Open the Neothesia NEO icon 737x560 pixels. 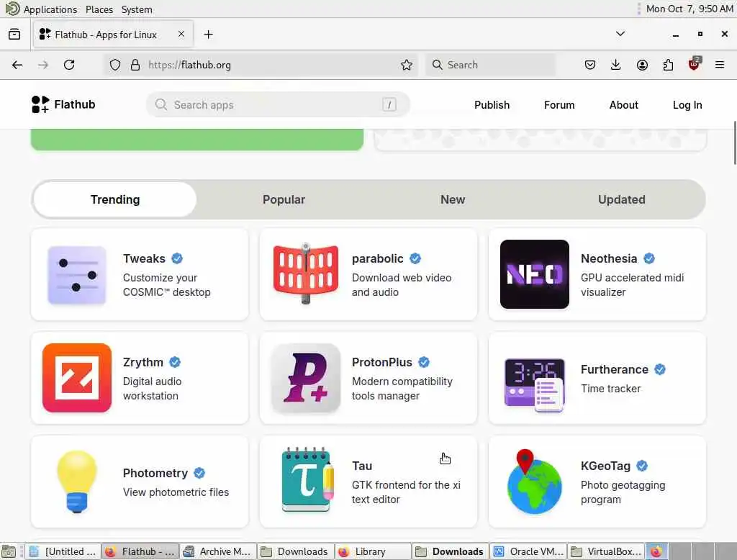click(x=535, y=274)
